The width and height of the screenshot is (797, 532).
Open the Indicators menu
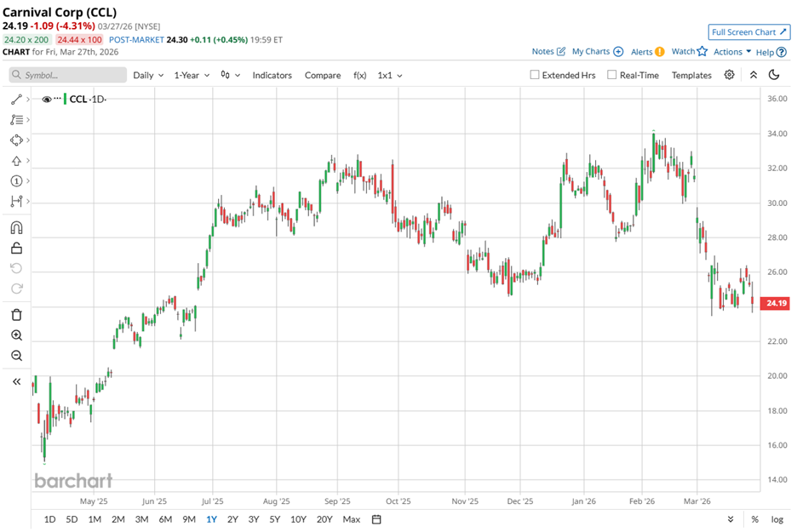tap(272, 75)
